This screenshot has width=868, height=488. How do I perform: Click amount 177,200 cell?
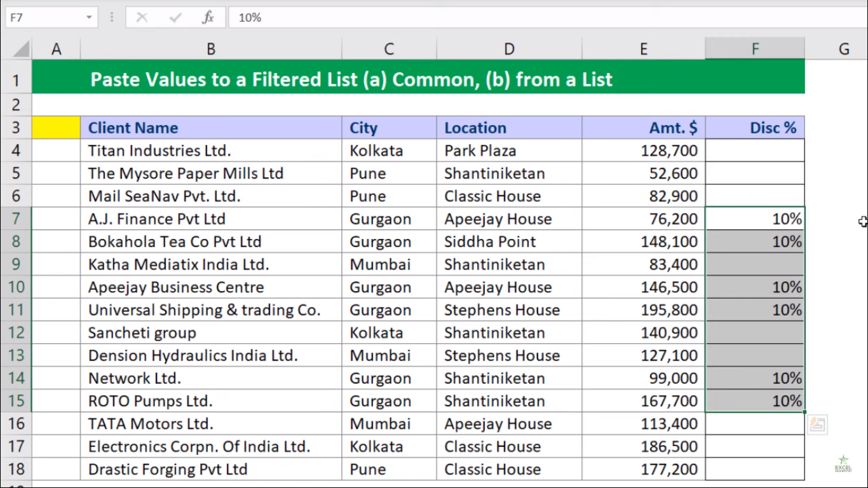click(x=643, y=470)
